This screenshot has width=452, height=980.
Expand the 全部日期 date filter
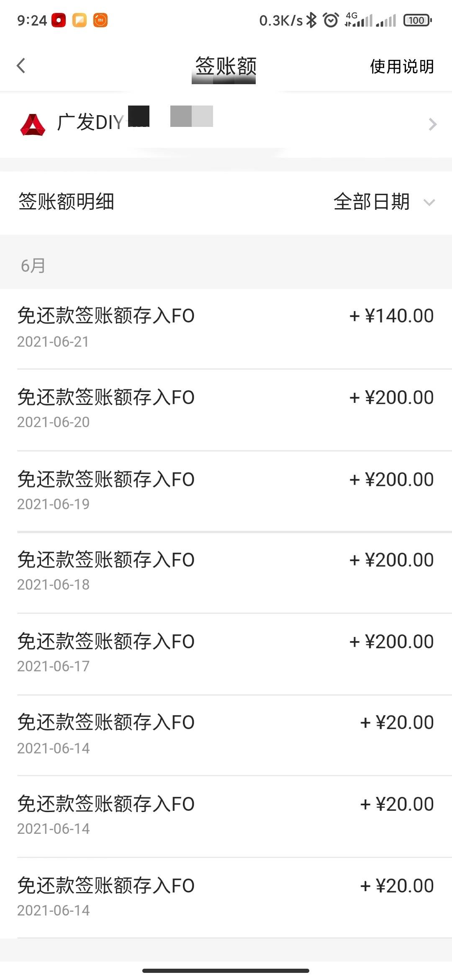coord(384,202)
